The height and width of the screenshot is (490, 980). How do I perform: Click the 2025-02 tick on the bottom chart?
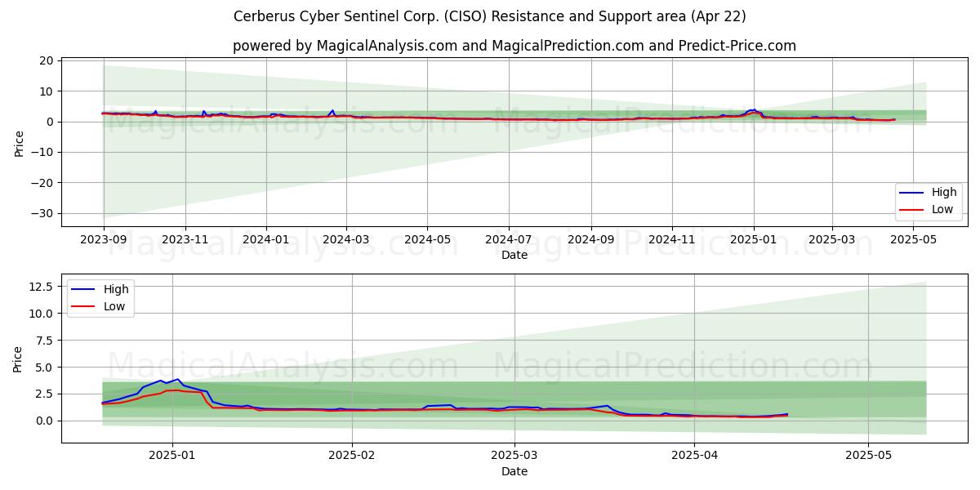[353, 457]
